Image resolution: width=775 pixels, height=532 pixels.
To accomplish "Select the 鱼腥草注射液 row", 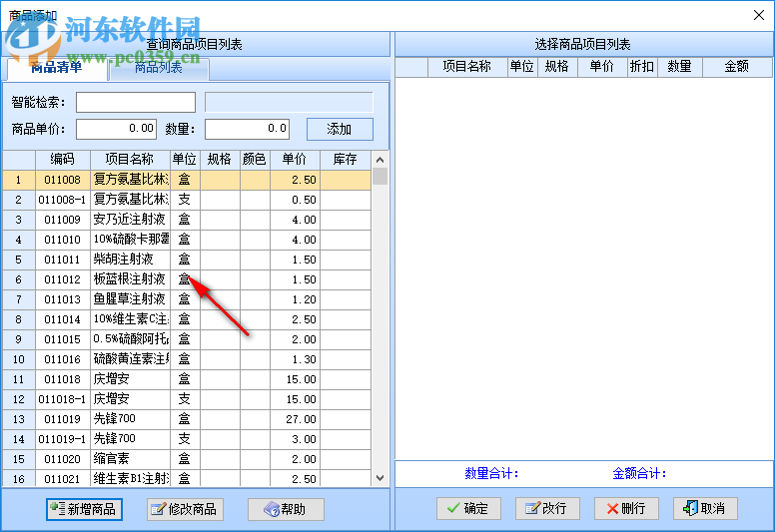I will coord(187,299).
